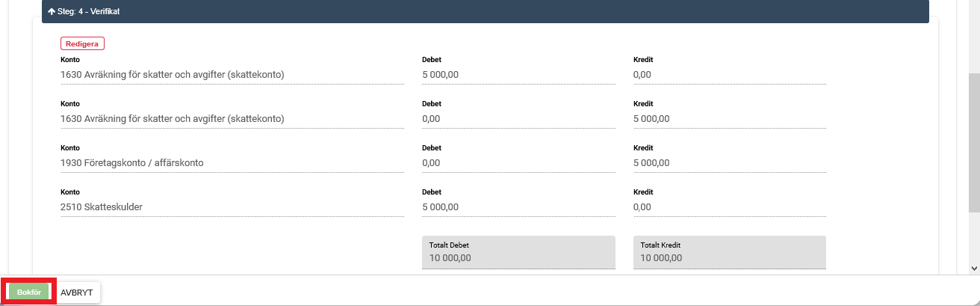
Task: Click the scrollbar down arrow
Action: click(x=973, y=268)
